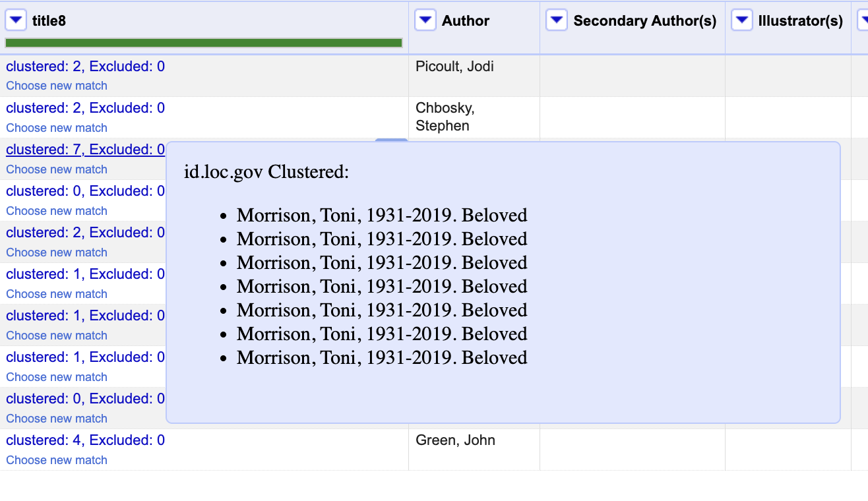Choose new match in the Jodi Picoult row
The image size is (868, 501).
click(x=57, y=86)
